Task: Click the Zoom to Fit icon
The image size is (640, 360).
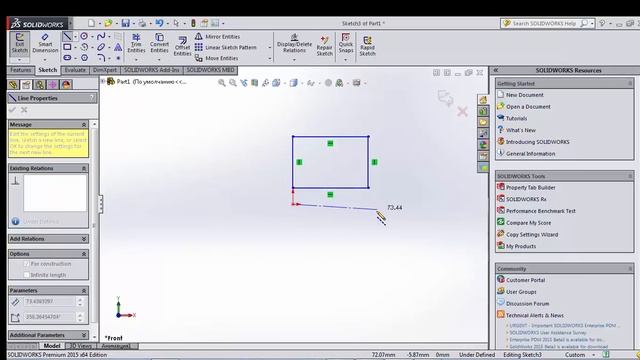Action: pos(222,83)
